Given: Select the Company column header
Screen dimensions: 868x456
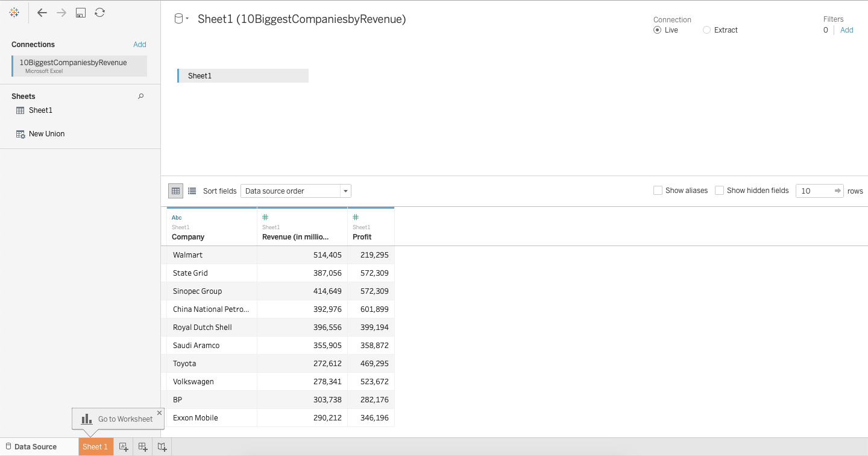Looking at the screenshot, I should pos(212,227).
